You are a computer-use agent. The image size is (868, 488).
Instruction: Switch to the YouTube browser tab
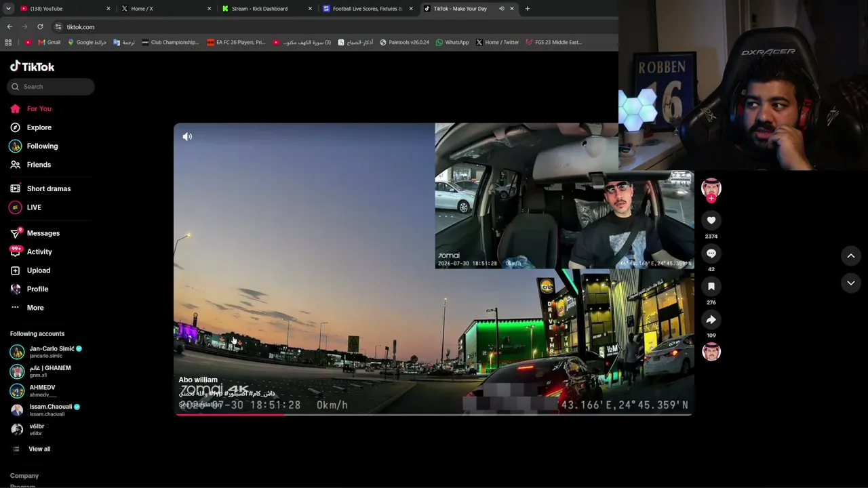pyautogui.click(x=64, y=9)
